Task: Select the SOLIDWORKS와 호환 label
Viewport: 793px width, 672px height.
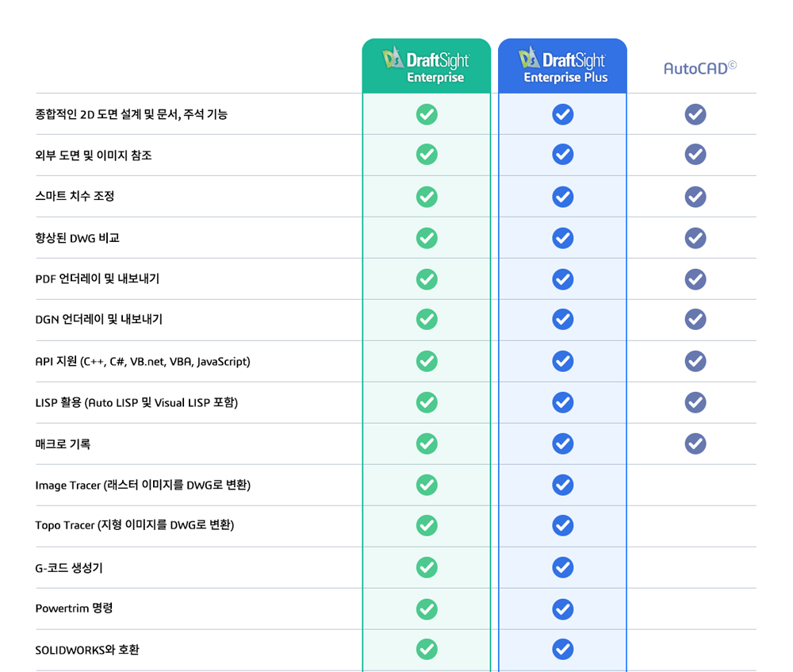Action: (x=87, y=650)
